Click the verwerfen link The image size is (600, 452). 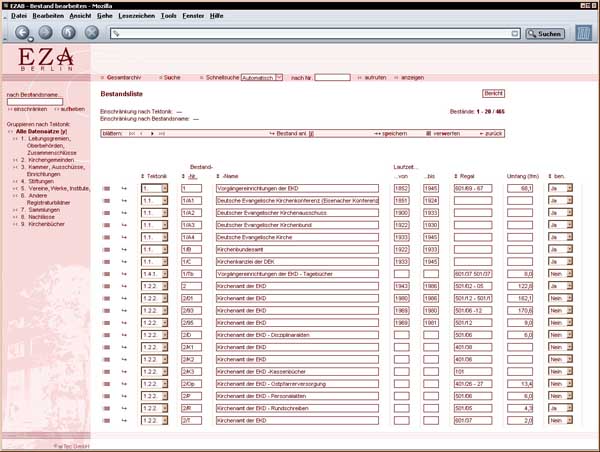pos(443,134)
